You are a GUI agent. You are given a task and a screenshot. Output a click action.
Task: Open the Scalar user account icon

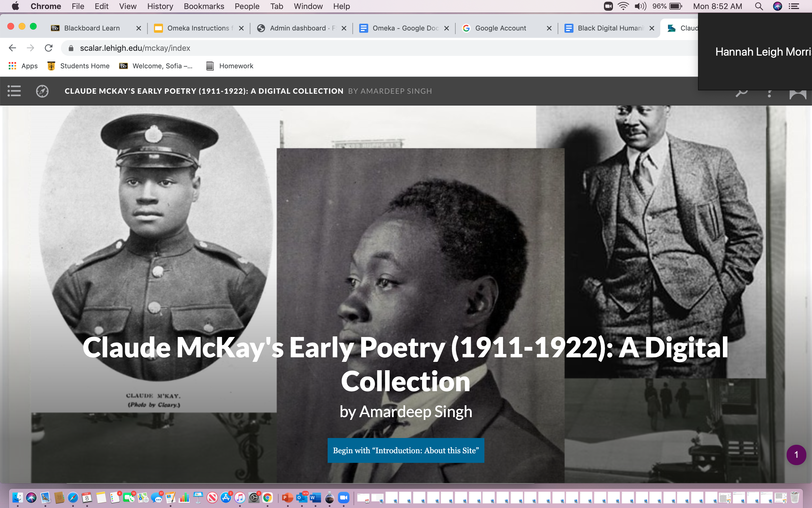(798, 94)
